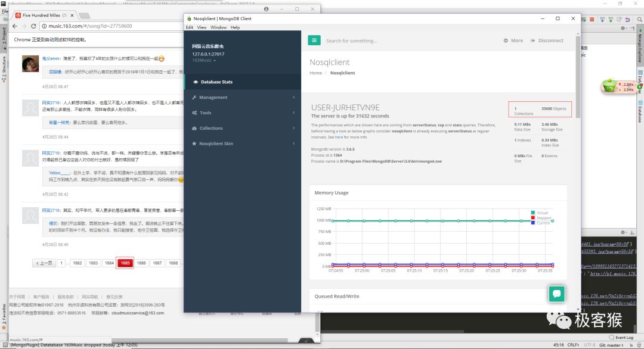
Task: Click the Nosqlclient window vertical scrollbar
Action: point(578,76)
